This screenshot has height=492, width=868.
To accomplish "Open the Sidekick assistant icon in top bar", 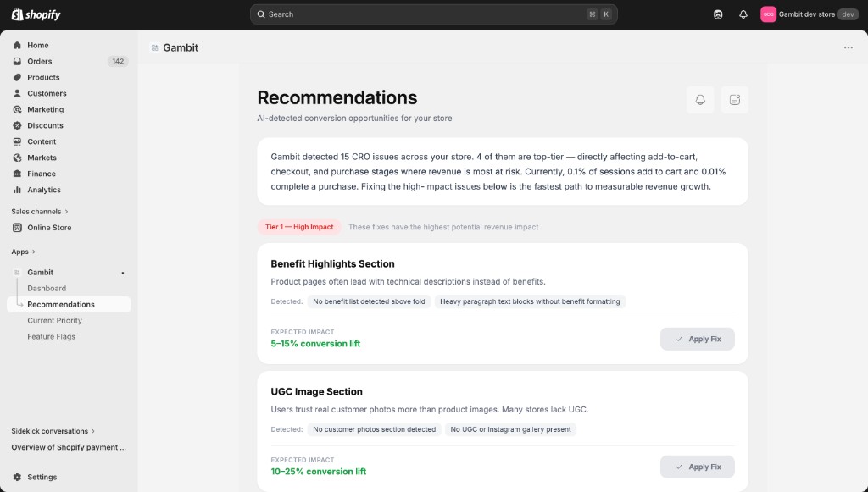I will pos(718,14).
